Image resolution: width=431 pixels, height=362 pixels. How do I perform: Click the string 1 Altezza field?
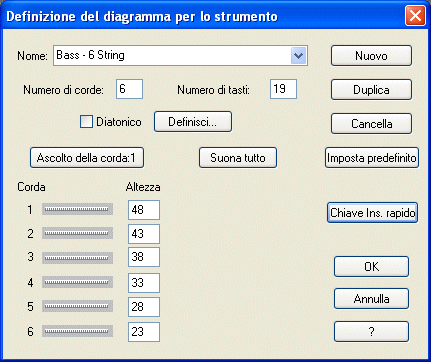point(144,210)
